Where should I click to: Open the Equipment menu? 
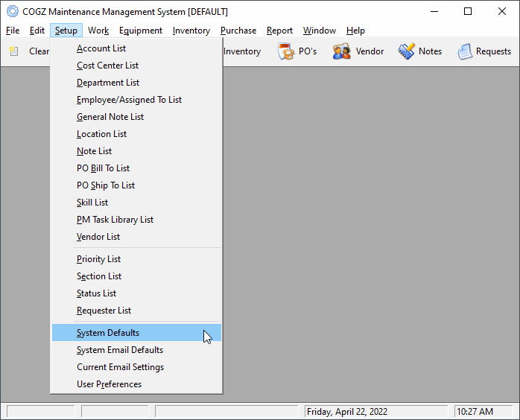click(141, 31)
